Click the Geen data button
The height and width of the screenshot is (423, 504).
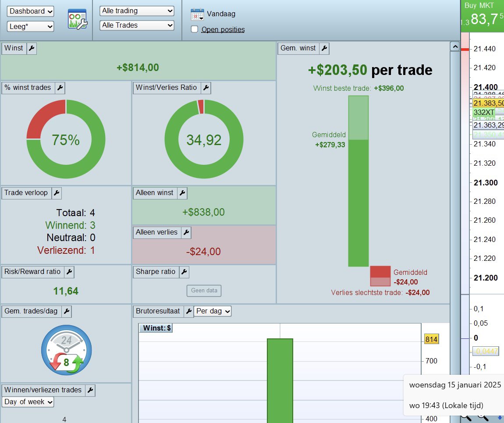tap(204, 291)
